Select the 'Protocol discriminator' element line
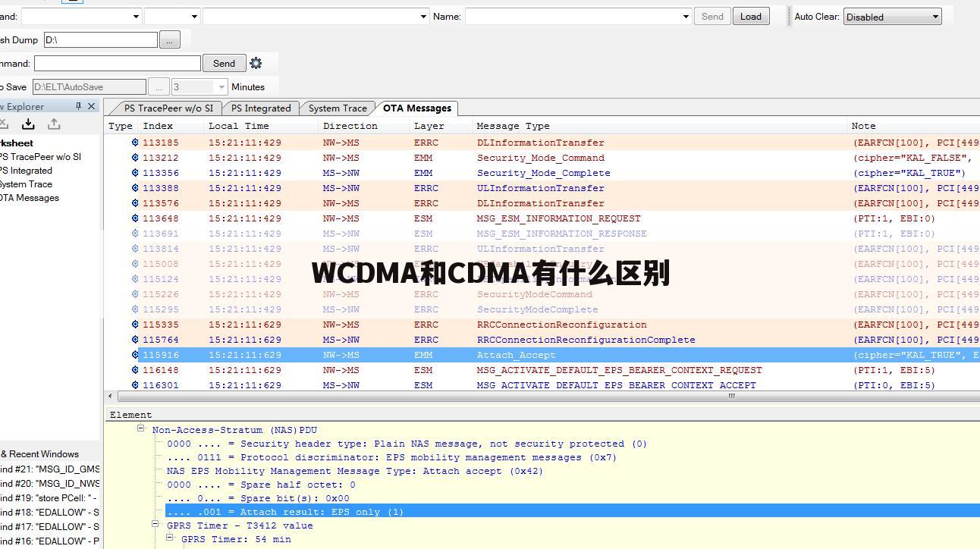Screen dimensions: 980x549 tap(392, 457)
